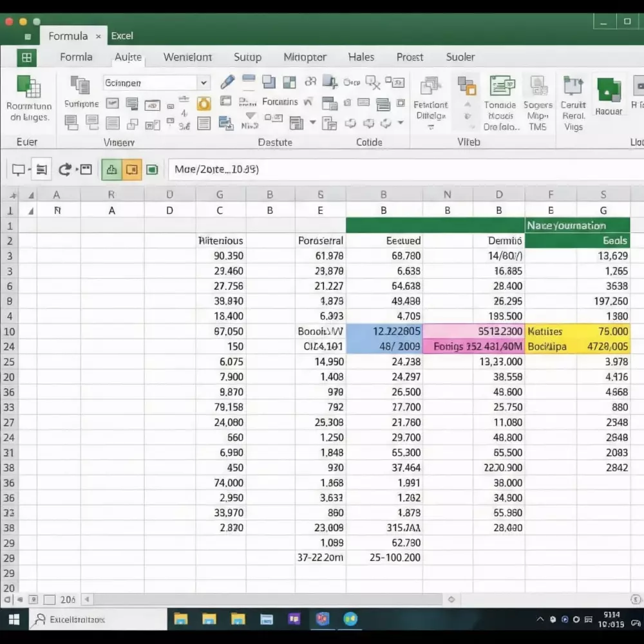Toggle the green square indicator near formula bar
This screenshot has width=644, height=644.
tap(111, 168)
